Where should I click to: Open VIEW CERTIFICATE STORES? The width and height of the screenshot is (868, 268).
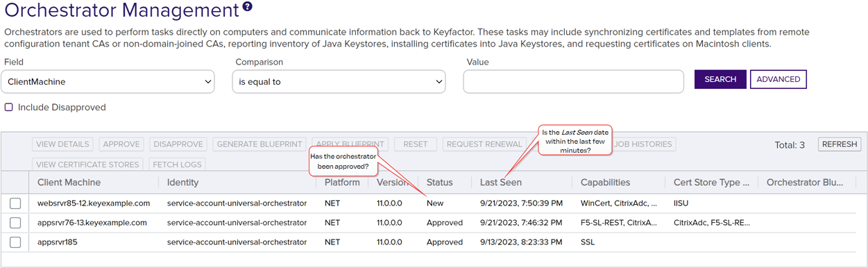click(87, 165)
